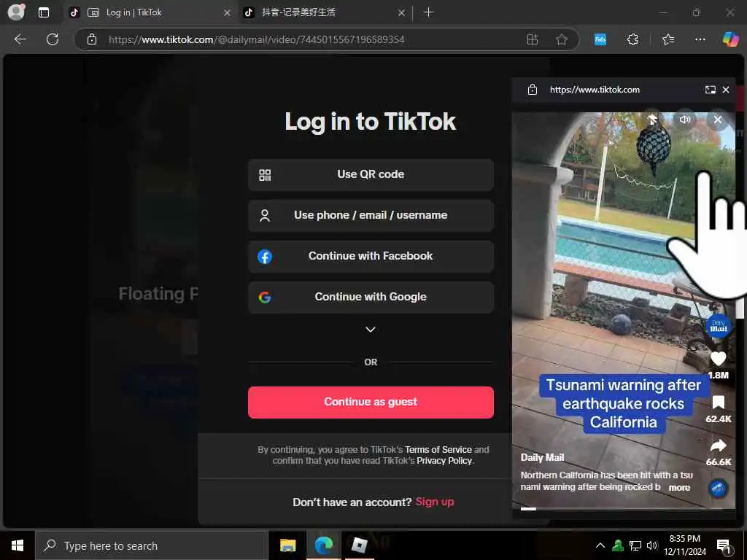Screen dimensions: 747x560
Task: Click green person tray icon
Action: click(x=618, y=545)
